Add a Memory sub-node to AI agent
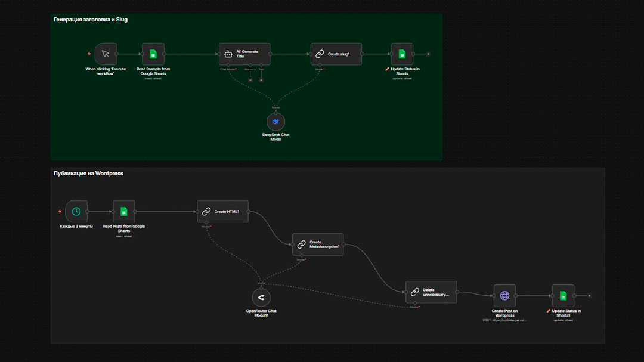 pyautogui.click(x=250, y=79)
